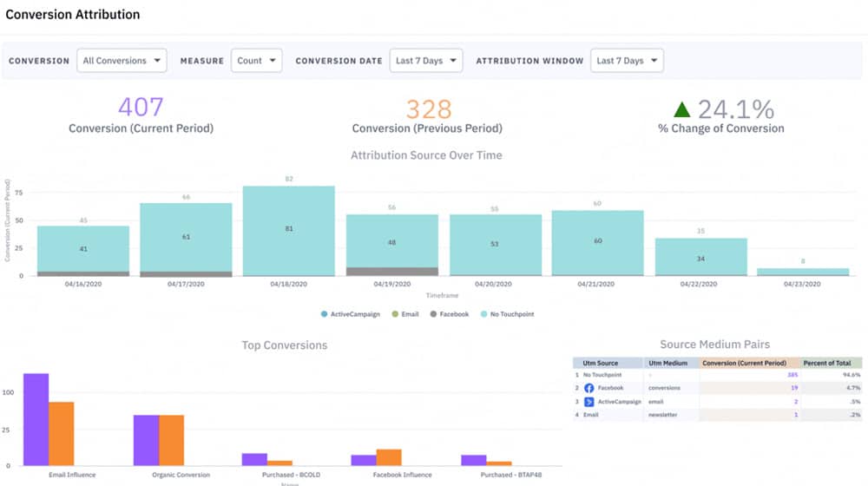The height and width of the screenshot is (486, 868).
Task: Toggle Facebook legend color dot
Action: click(433, 314)
